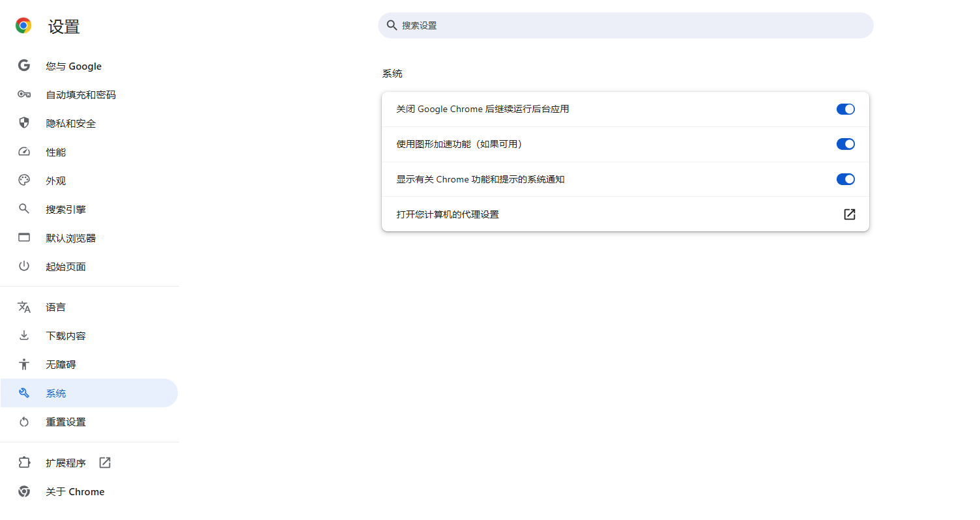Open 您与 Google settings section

pyautogui.click(x=89, y=66)
